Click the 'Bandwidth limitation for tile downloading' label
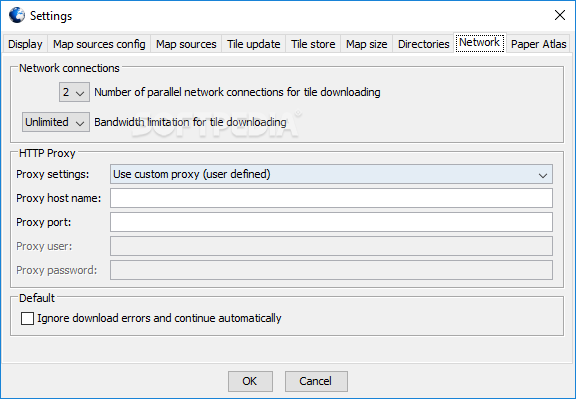The height and width of the screenshot is (399, 576). pyautogui.click(x=190, y=122)
